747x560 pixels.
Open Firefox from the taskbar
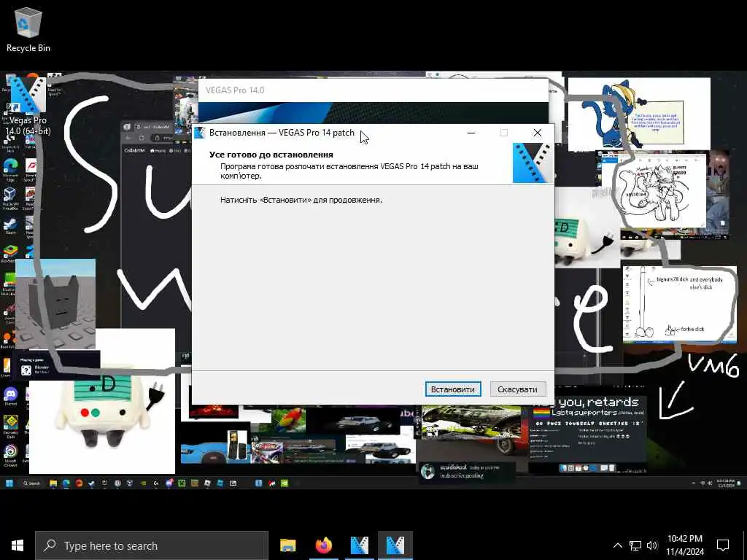tap(323, 545)
